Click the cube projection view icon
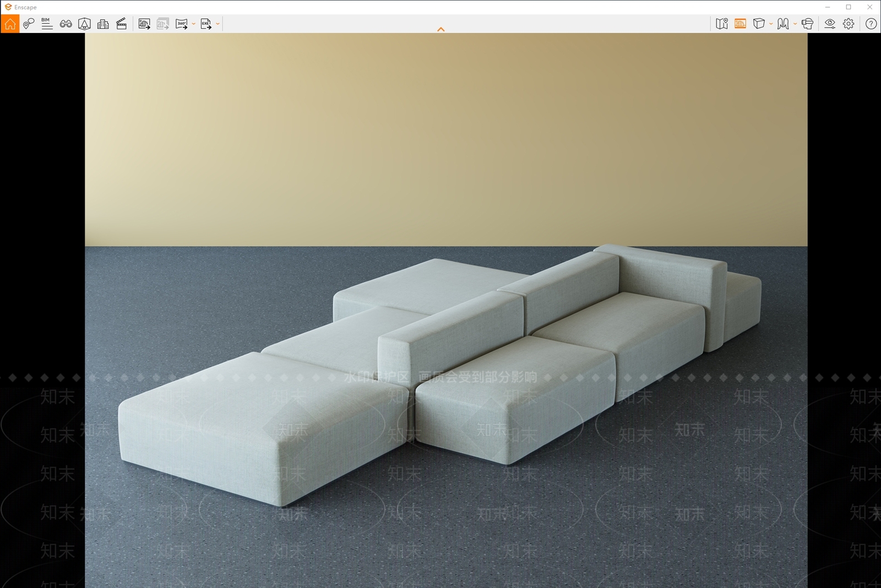The width and height of the screenshot is (881, 588). click(x=759, y=24)
